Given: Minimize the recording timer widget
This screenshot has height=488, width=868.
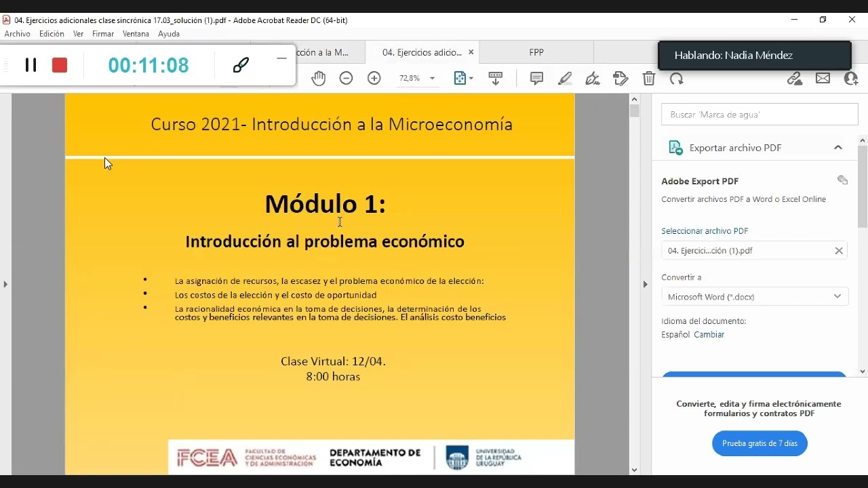Looking at the screenshot, I should 281,58.
